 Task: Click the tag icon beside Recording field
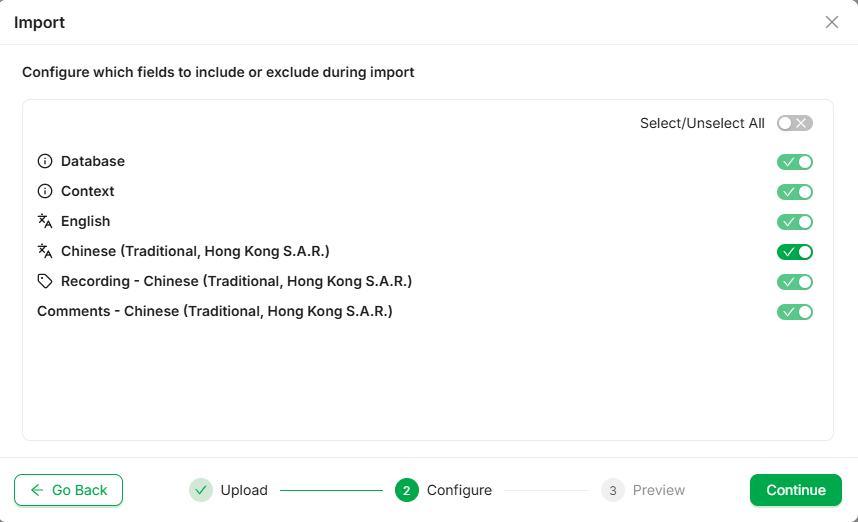point(44,281)
